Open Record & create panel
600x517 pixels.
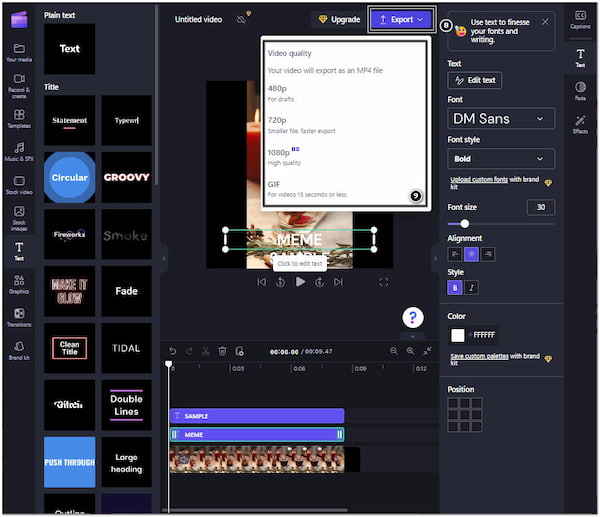[19, 86]
